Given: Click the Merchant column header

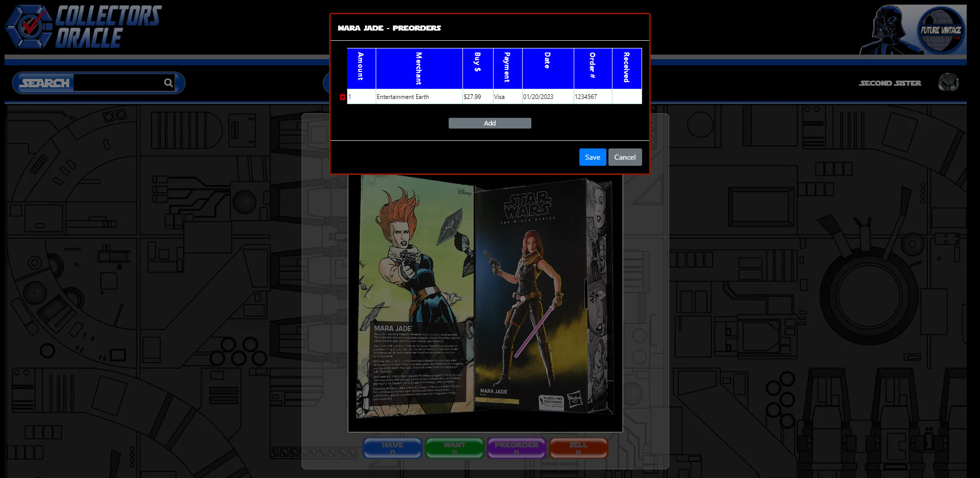Looking at the screenshot, I should (x=419, y=68).
